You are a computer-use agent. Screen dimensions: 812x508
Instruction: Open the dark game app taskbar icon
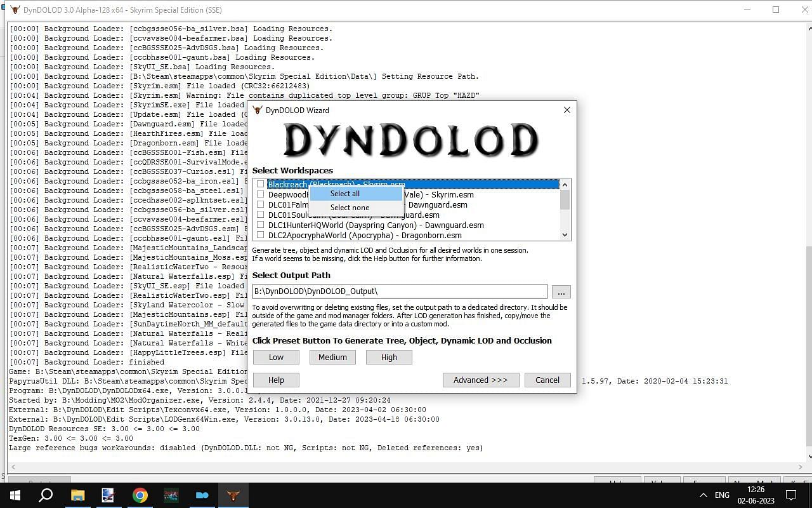(171, 495)
